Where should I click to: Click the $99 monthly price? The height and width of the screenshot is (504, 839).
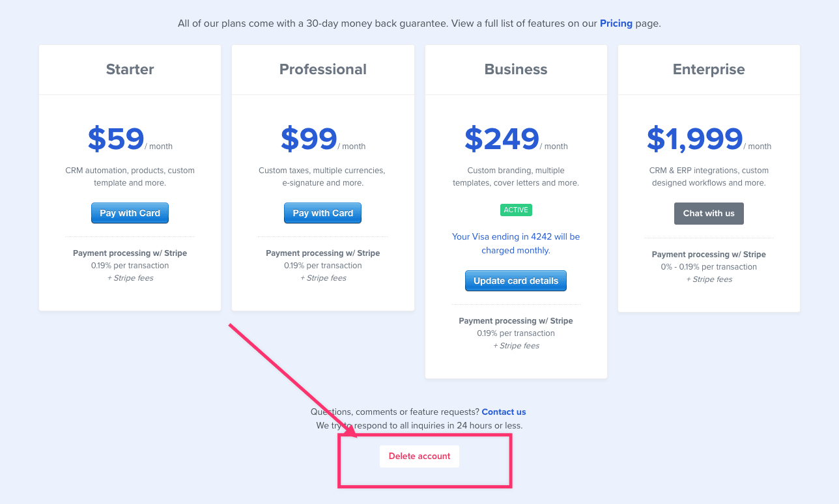point(309,139)
